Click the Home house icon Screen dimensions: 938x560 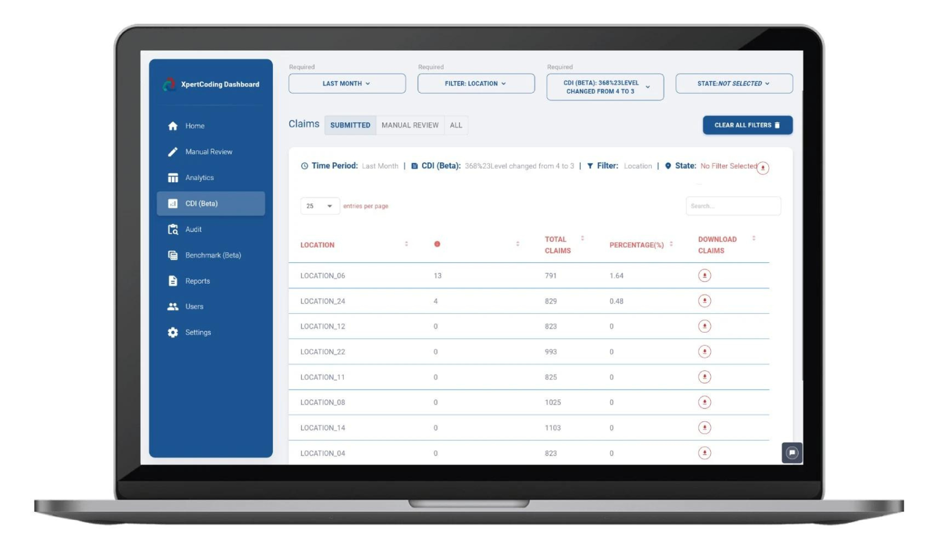tap(172, 126)
